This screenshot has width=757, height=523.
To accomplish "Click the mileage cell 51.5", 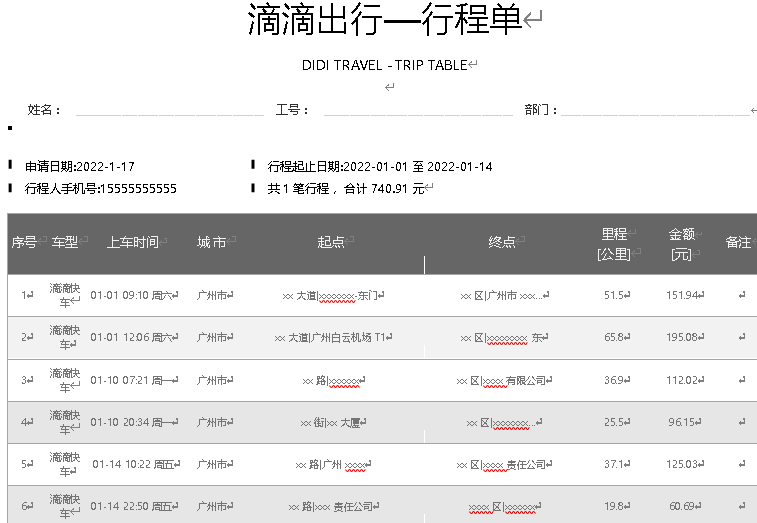I will pos(614,295).
